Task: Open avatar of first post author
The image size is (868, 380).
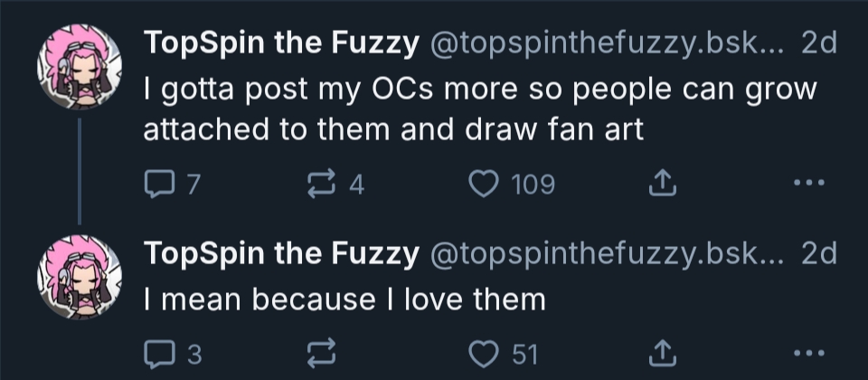Action: click(x=79, y=68)
